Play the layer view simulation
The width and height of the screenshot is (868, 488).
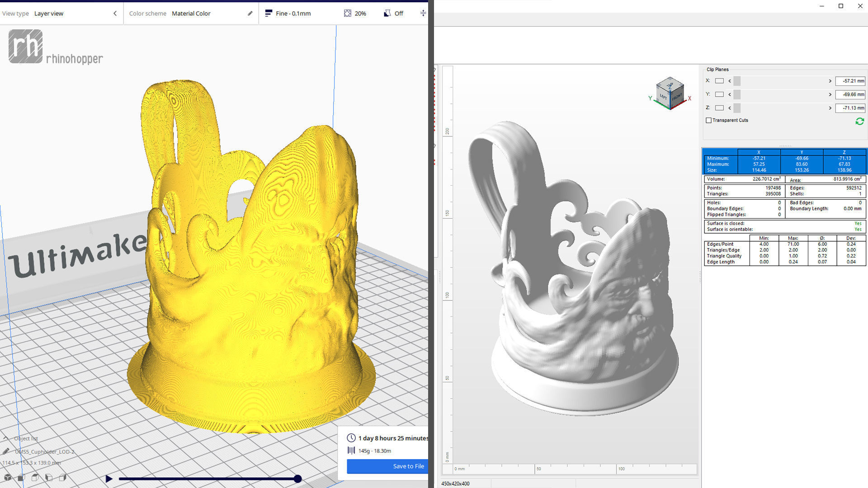coord(108,479)
